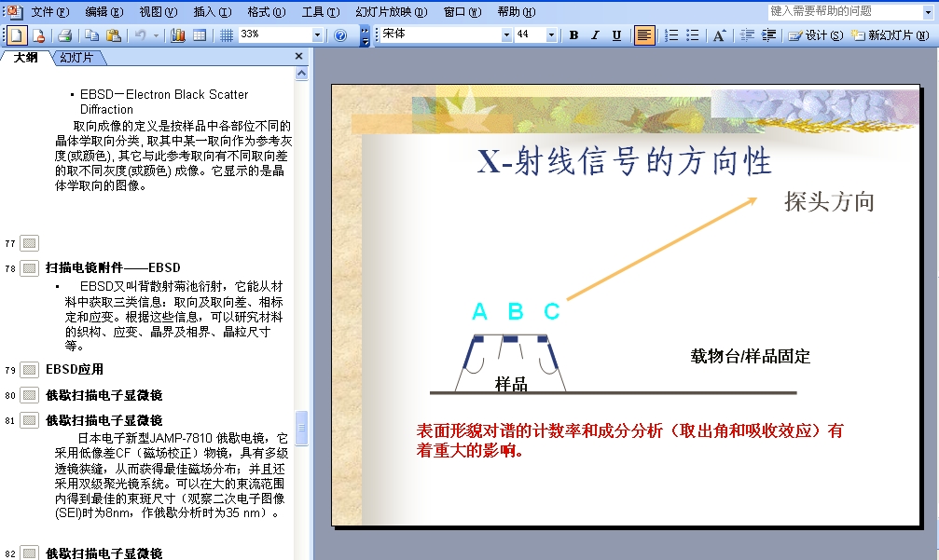Click Increase Font Size icon
The height and width of the screenshot is (560, 939).
click(x=719, y=35)
